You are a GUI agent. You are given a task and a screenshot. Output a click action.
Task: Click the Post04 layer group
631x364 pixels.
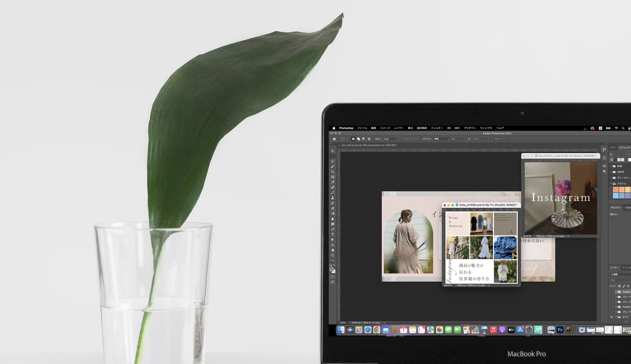click(x=626, y=292)
